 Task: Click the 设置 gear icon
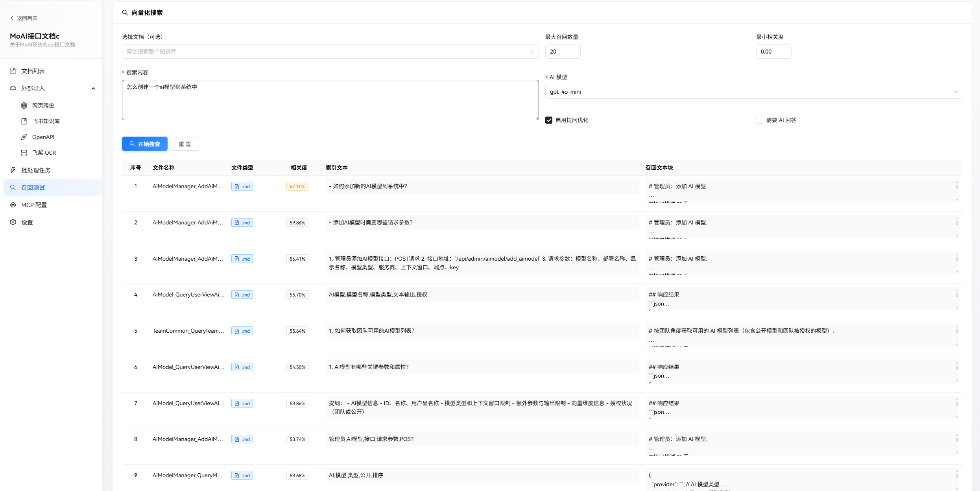[13, 222]
